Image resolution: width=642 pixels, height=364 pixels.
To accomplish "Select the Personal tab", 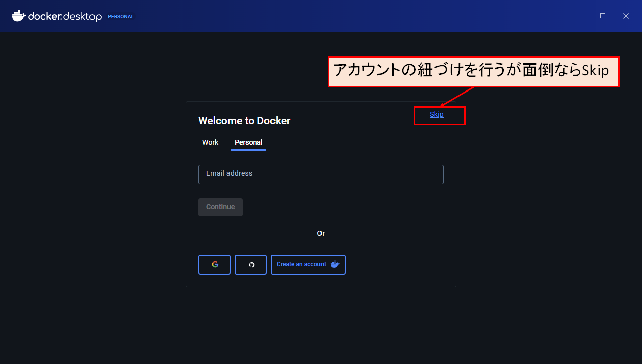I will (x=248, y=142).
